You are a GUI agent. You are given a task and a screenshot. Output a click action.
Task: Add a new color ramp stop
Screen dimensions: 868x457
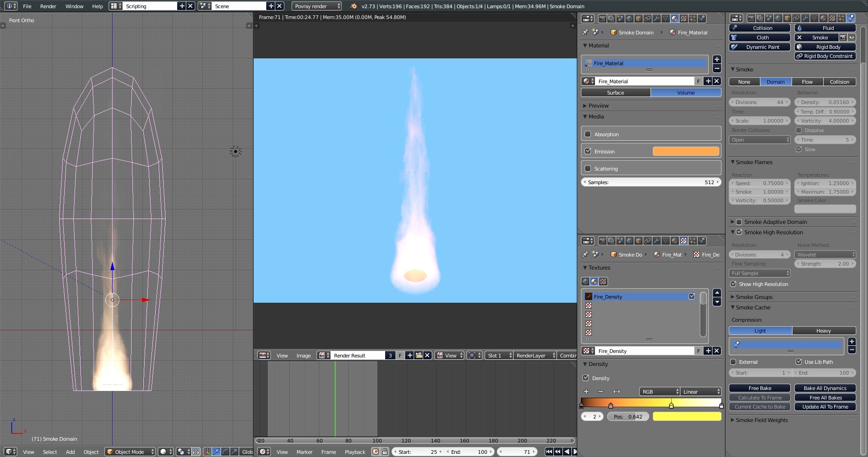tap(586, 391)
